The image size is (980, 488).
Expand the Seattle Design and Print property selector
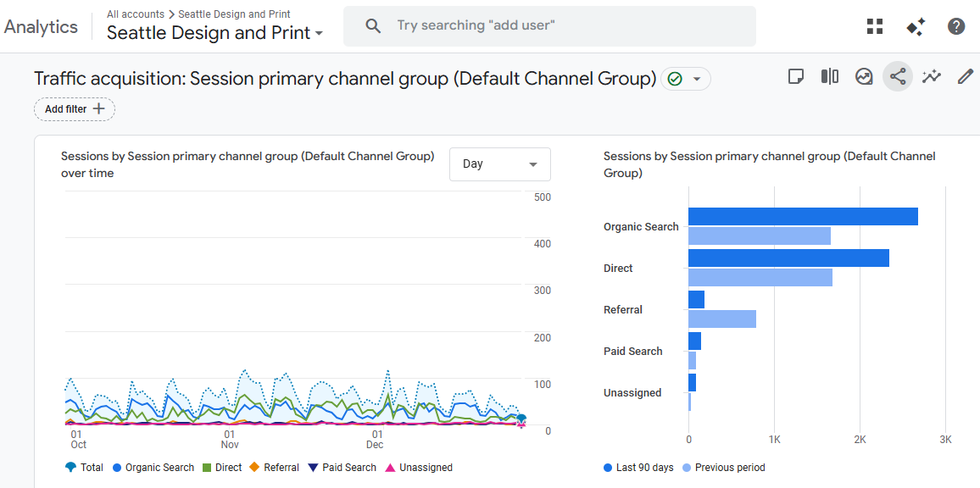(x=215, y=33)
